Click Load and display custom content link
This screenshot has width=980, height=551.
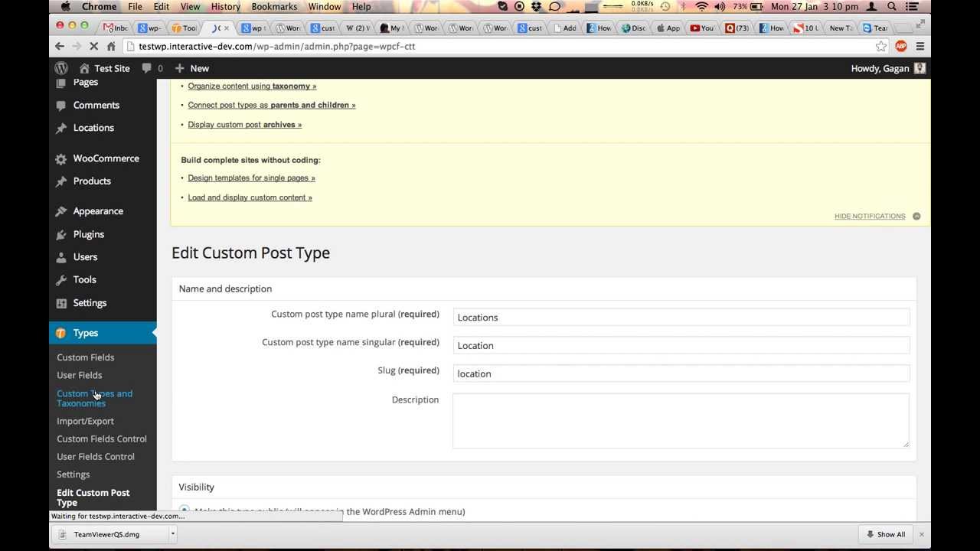click(x=250, y=197)
